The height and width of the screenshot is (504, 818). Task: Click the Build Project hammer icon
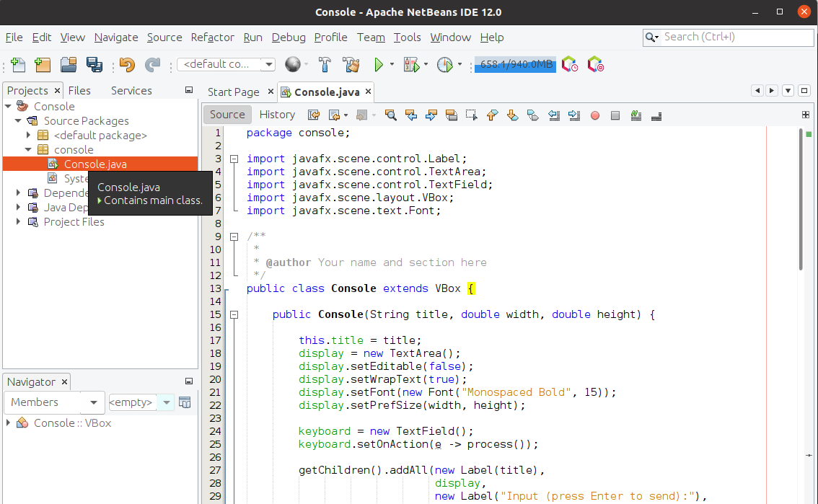click(x=325, y=65)
